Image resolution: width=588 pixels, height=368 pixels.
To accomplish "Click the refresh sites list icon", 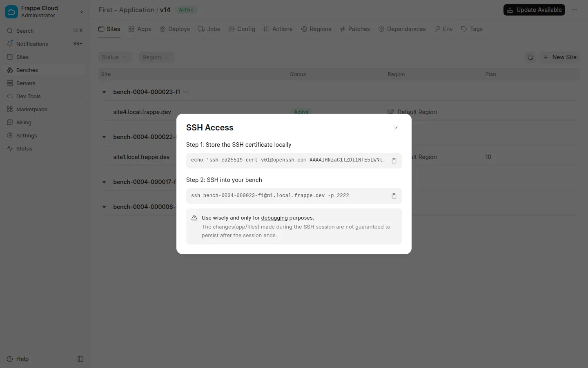I will 530,57.
